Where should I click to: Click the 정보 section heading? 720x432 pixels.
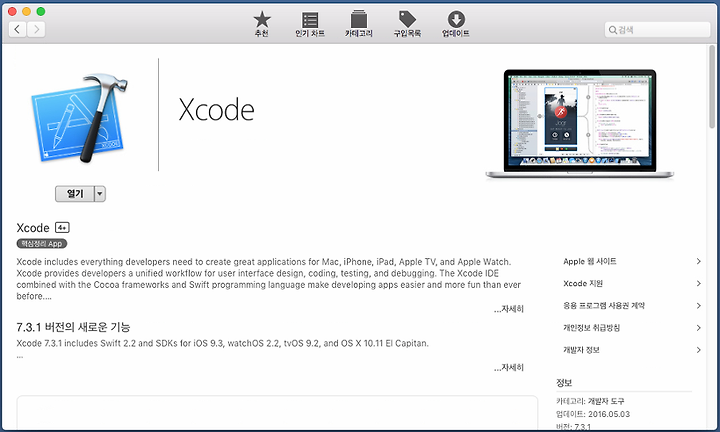[x=564, y=382]
